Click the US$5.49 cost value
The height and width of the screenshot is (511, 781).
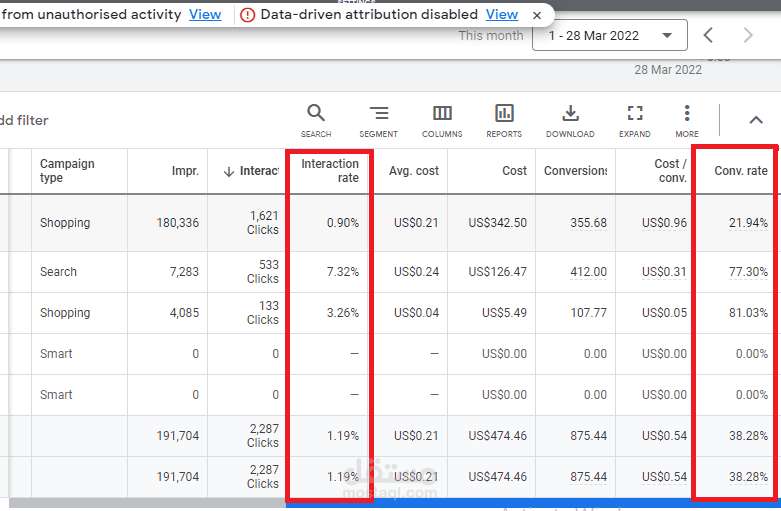click(504, 313)
